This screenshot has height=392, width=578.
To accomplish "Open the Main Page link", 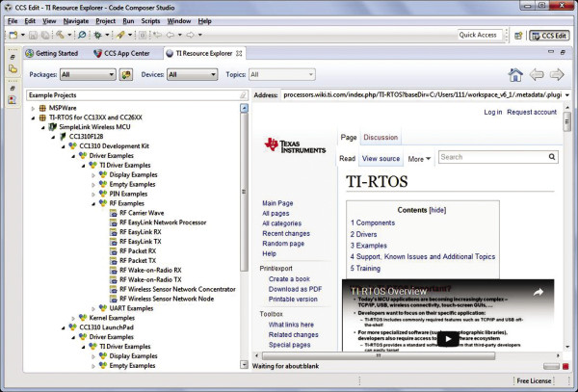I will [277, 203].
